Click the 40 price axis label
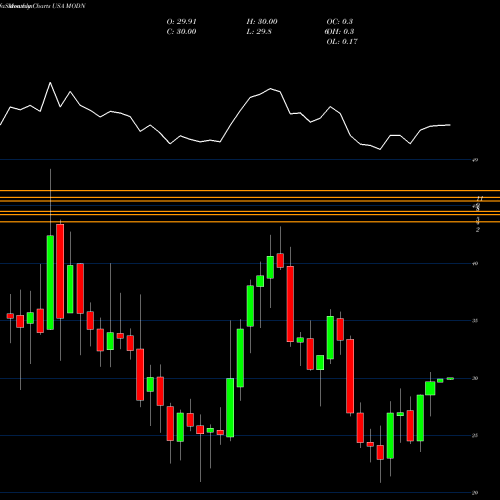 (475, 264)
